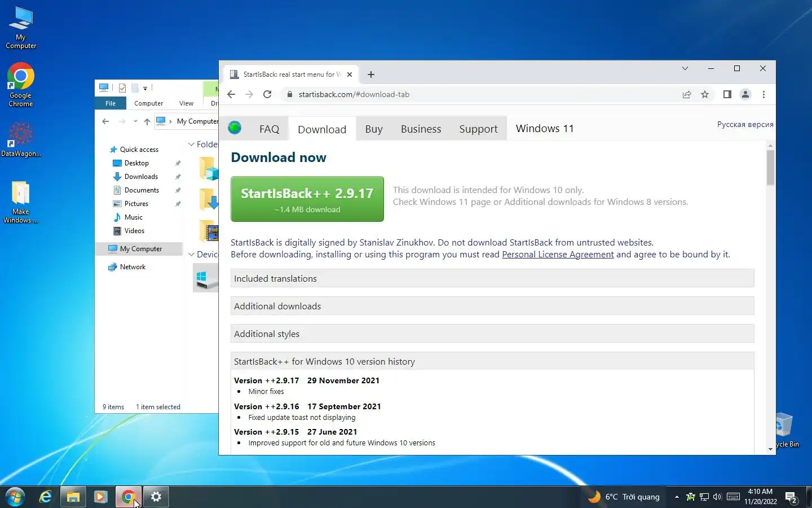Open Explorer recent locations dropdown

click(135, 121)
